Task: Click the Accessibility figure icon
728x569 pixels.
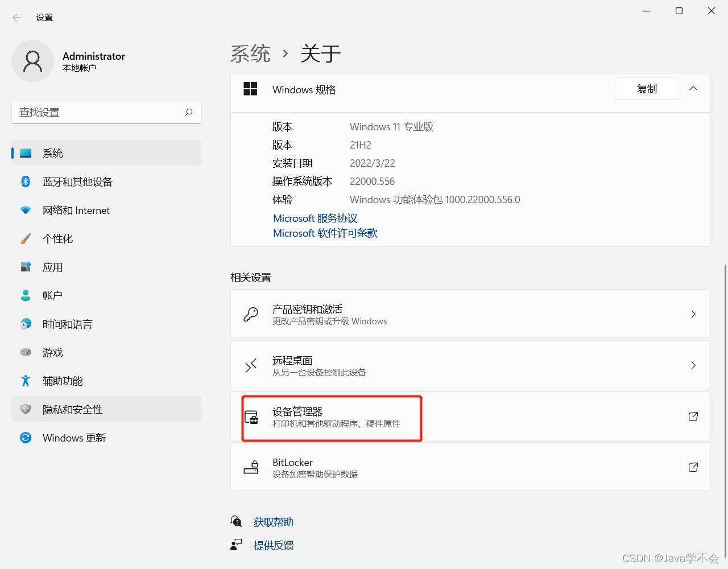Action: (26, 381)
